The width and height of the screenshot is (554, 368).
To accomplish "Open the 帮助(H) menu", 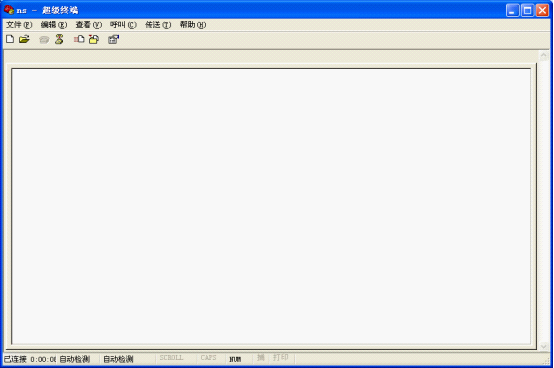I will (x=193, y=25).
